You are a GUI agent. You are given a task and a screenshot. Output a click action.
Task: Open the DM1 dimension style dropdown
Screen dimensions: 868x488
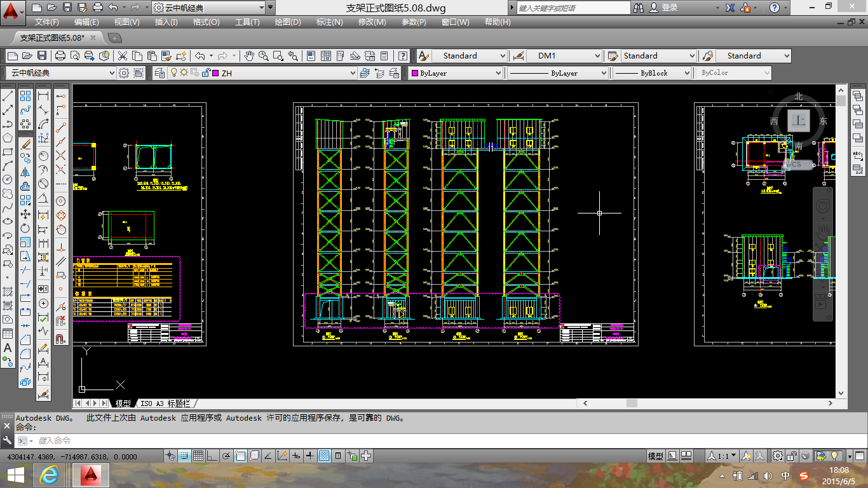pos(597,56)
